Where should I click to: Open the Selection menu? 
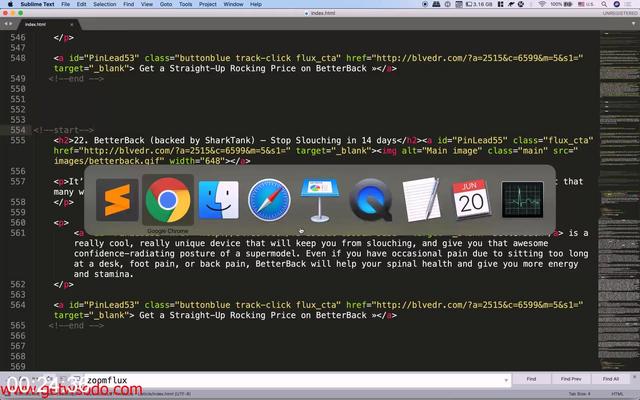(104, 4)
